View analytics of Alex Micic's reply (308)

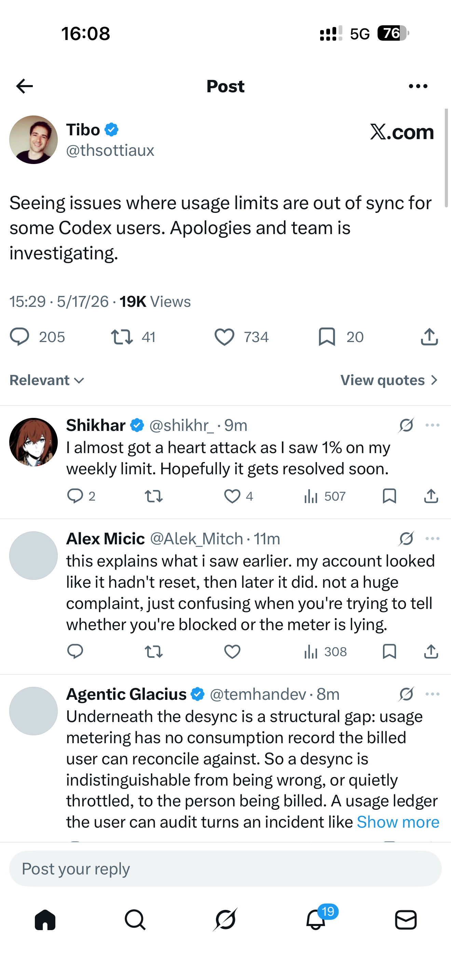[325, 652]
